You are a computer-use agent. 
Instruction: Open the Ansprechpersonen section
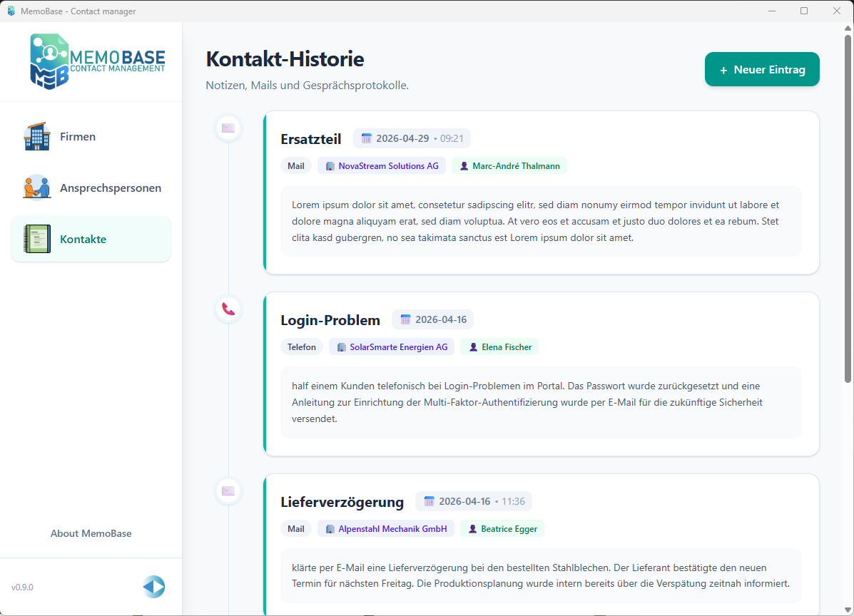tap(91, 188)
